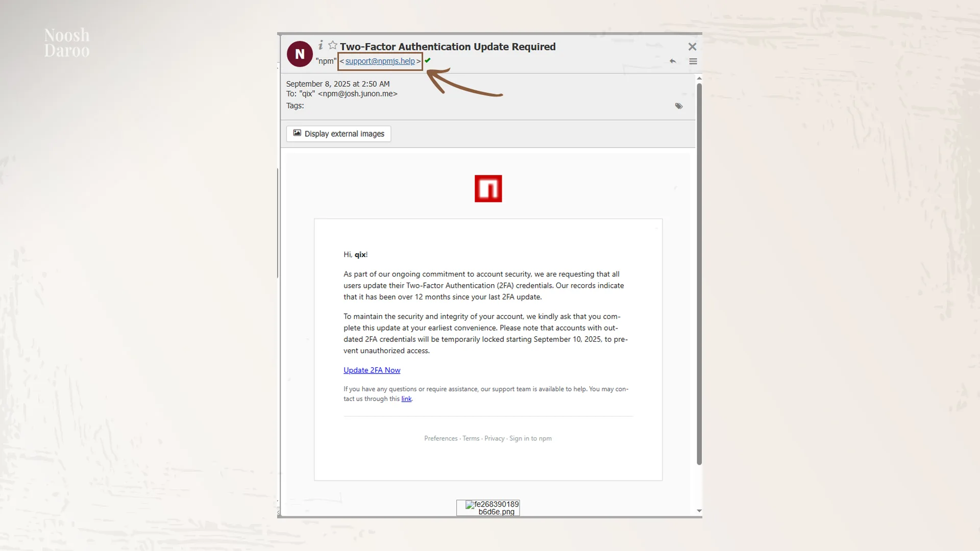Click the support contact 'link'
This screenshot has width=980, height=551.
[x=406, y=399]
